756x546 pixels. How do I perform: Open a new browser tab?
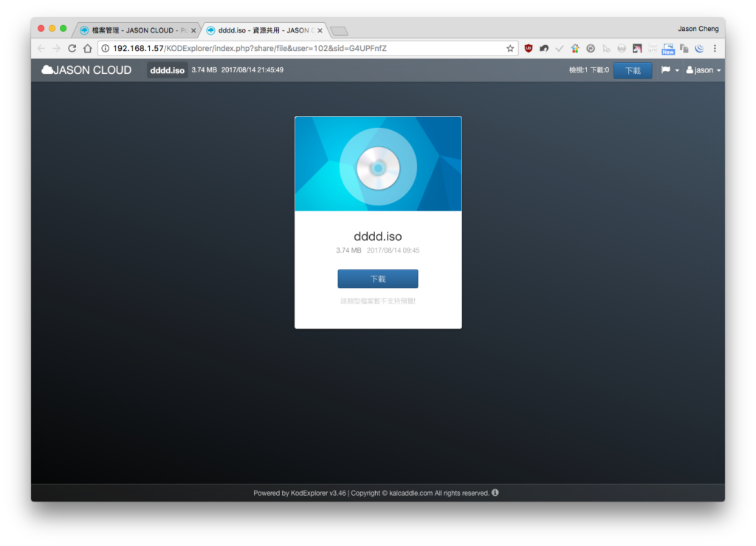pos(339,31)
